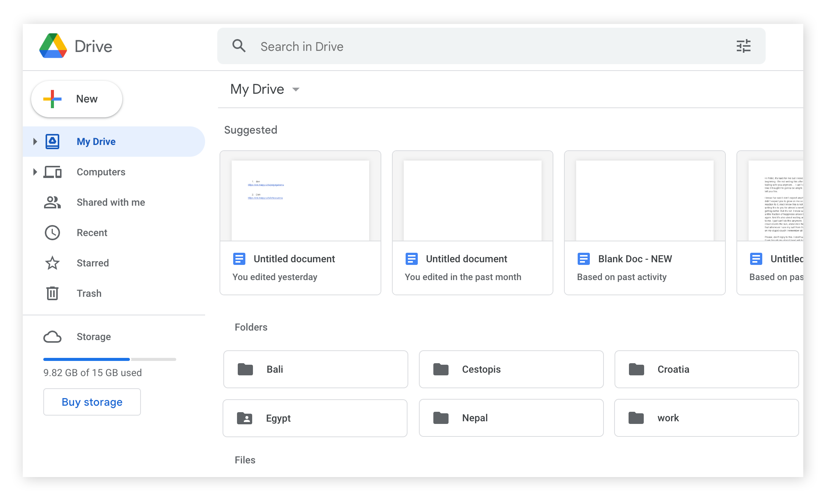This screenshot has height=504, width=831.
Task: Click the Trash bin icon
Action: pos(52,293)
